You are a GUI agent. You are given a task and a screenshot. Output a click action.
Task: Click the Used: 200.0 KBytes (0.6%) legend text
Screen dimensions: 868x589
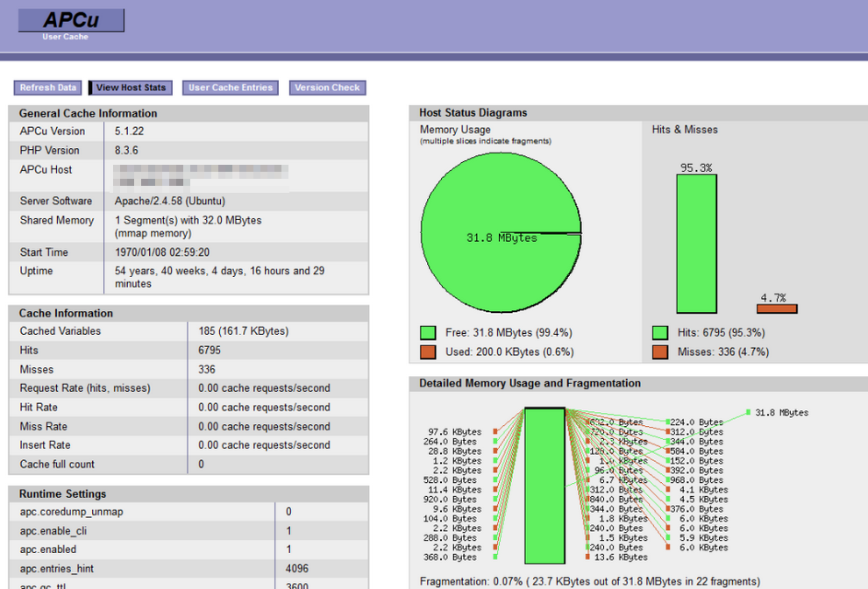coord(509,352)
